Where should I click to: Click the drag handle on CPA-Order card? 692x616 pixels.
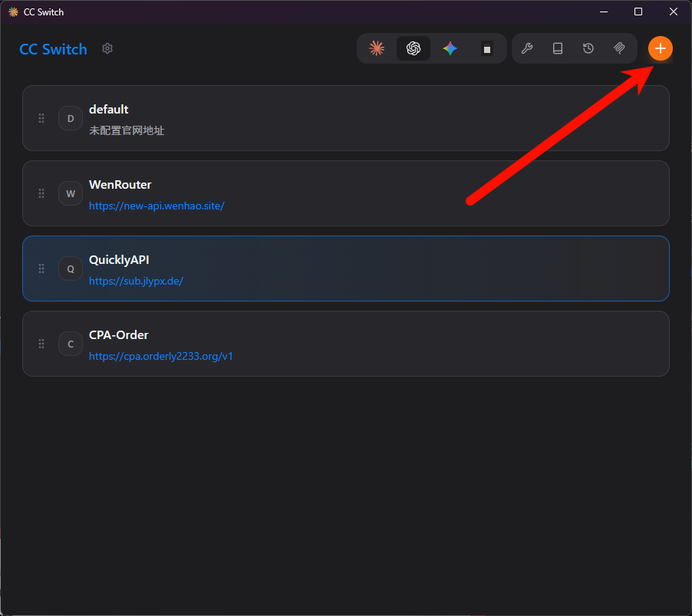point(41,344)
